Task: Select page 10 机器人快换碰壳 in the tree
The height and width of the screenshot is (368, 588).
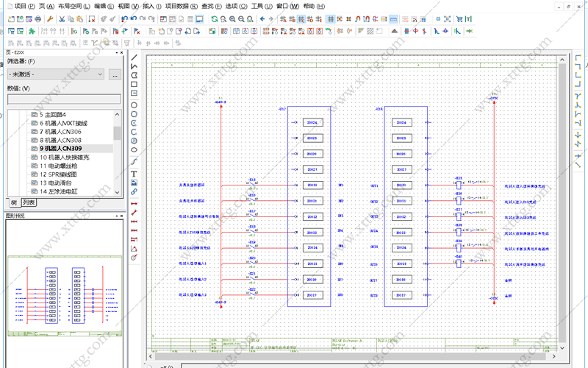Action: [x=64, y=157]
